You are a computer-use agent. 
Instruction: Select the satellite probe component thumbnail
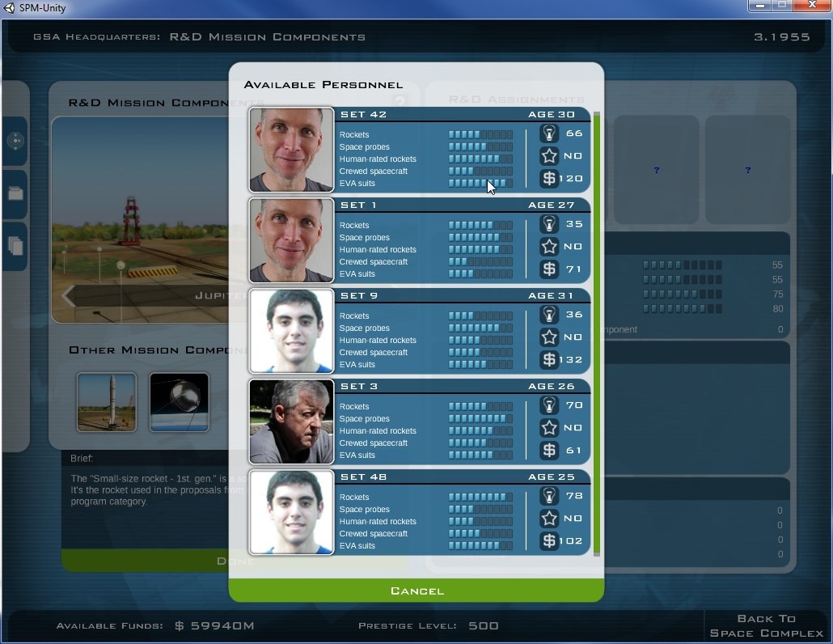179,402
